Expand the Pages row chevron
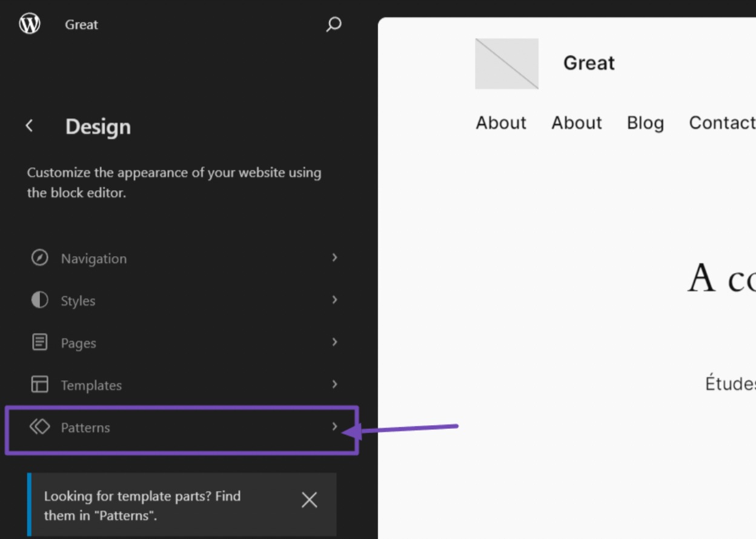The width and height of the screenshot is (756, 539). tap(334, 342)
